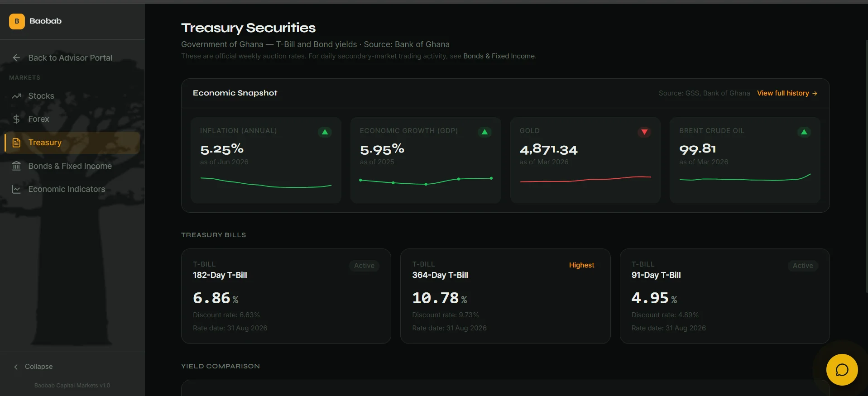Click the Economic Indicators chart icon
The image size is (868, 396).
[16, 189]
